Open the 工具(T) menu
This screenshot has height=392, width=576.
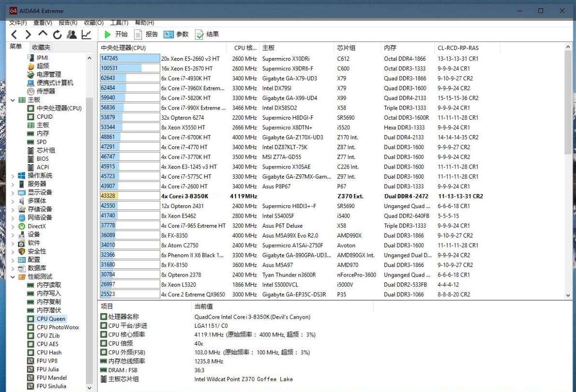click(x=119, y=23)
